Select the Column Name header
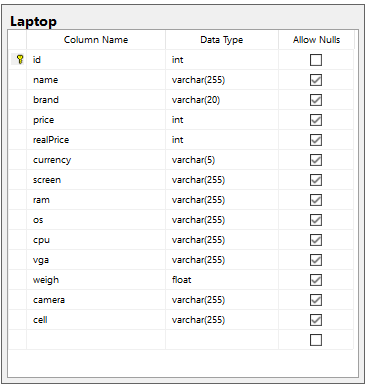The image size is (366, 391). tap(96, 40)
